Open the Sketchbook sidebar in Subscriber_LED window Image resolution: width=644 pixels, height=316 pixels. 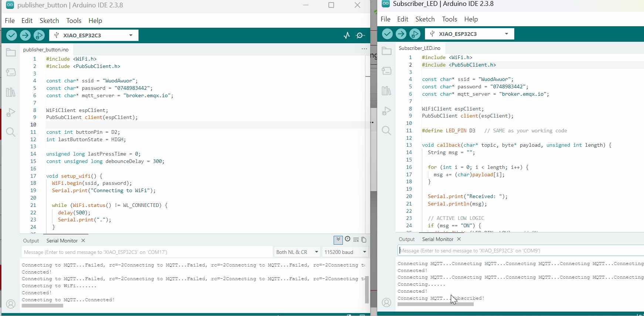point(386,51)
